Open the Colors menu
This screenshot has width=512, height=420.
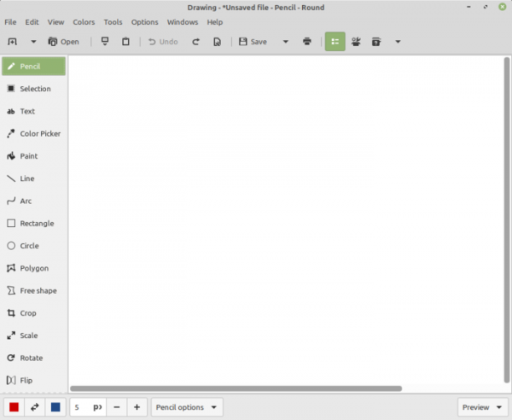pyautogui.click(x=84, y=22)
